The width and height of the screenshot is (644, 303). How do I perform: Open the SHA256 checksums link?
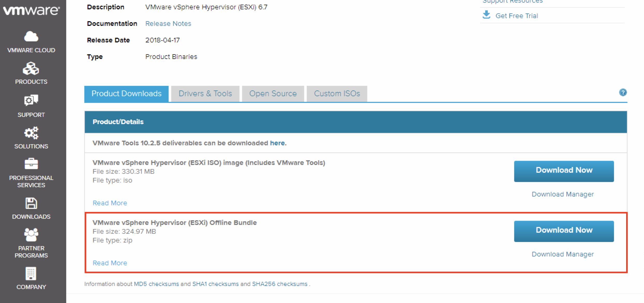coord(280,284)
